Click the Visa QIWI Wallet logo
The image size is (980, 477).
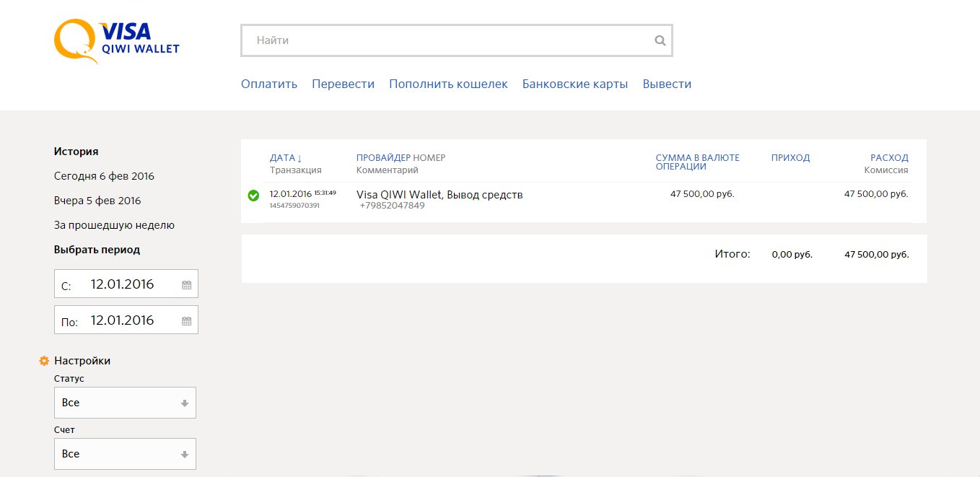tap(117, 41)
